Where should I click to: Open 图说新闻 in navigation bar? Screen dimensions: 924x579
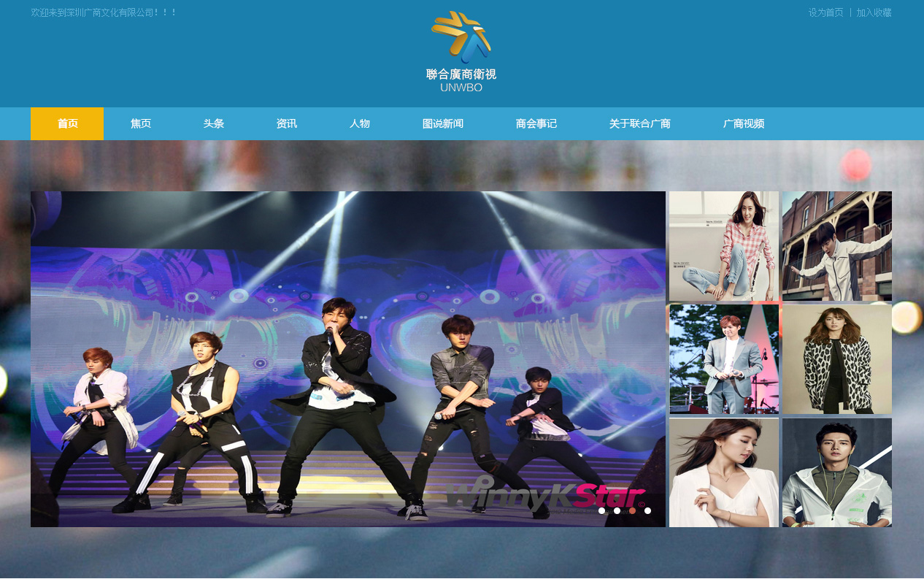442,123
